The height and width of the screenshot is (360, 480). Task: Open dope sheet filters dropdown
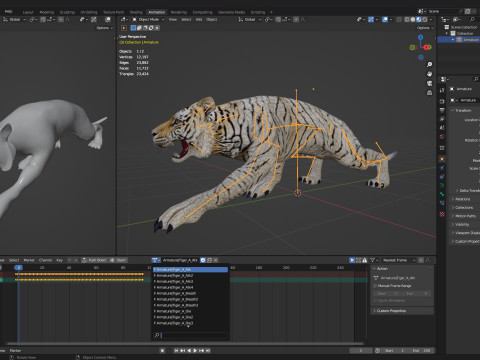point(375,260)
